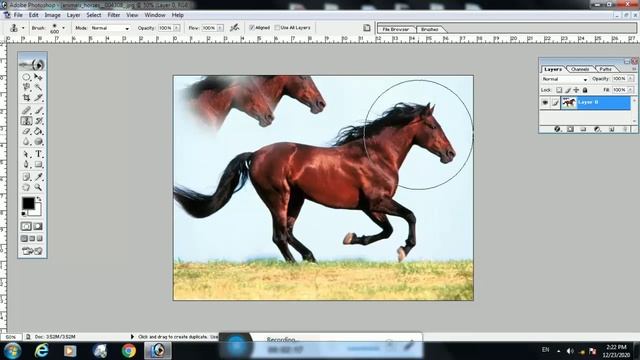Image resolution: width=640 pixels, height=360 pixels.
Task: Open the Filter menu
Action: (114, 15)
